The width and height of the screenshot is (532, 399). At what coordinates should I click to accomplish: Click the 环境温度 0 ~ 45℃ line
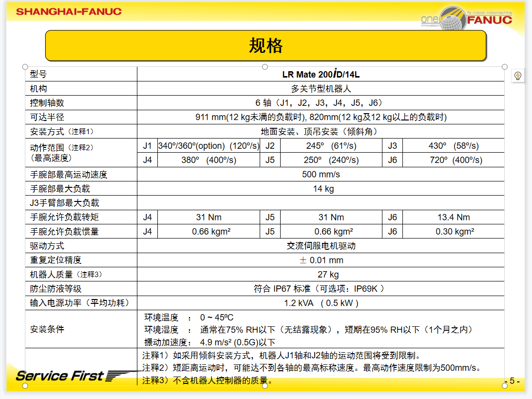(189, 318)
